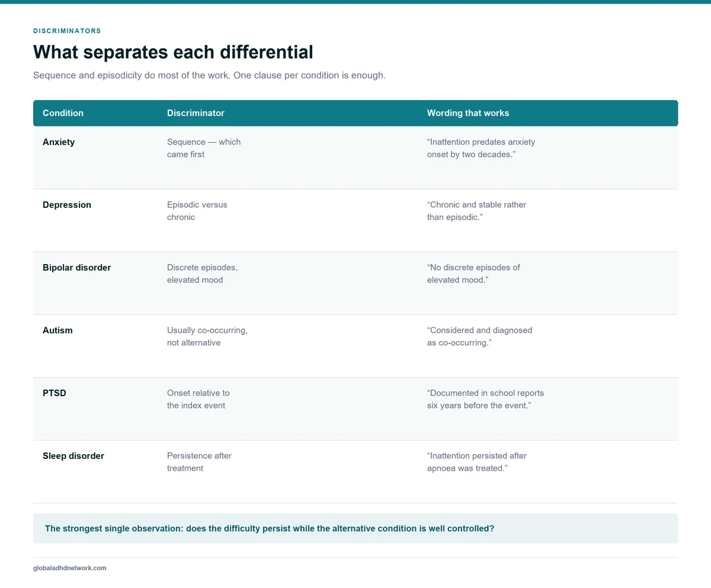711x588 pixels.
Task: Click 'Persistence after treatment' cell
Action: (199, 462)
